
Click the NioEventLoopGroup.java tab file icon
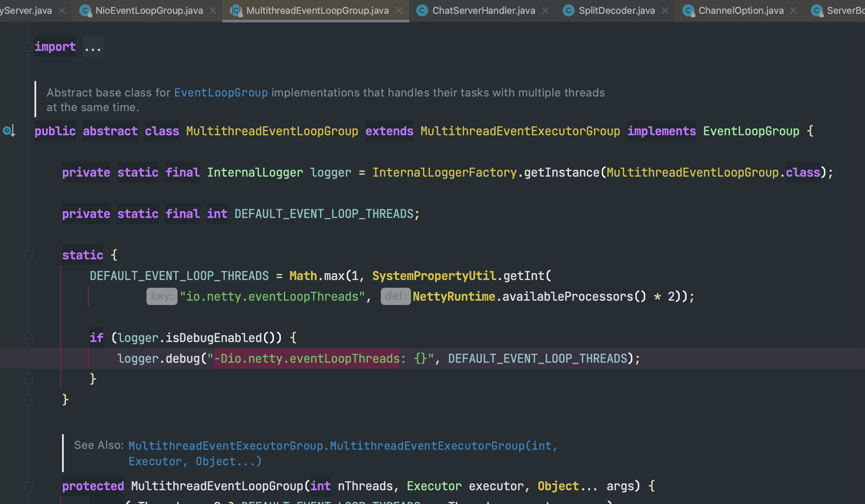tap(86, 10)
